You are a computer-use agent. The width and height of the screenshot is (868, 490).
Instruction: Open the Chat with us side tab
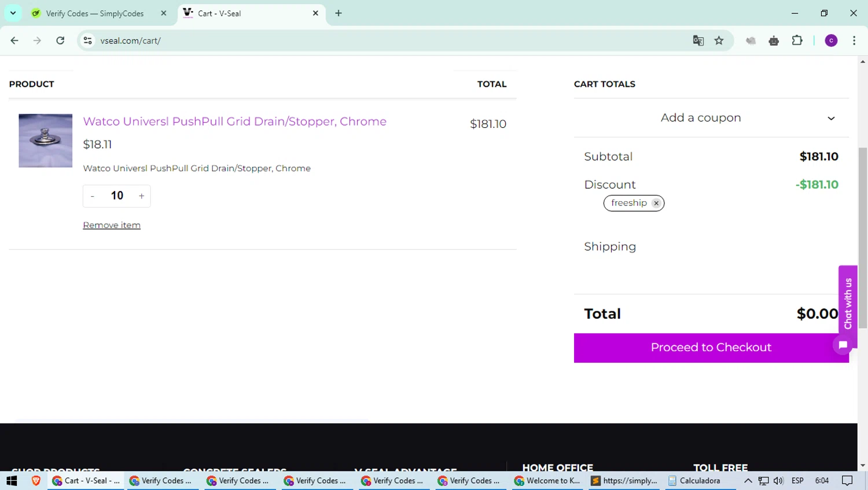(x=848, y=303)
